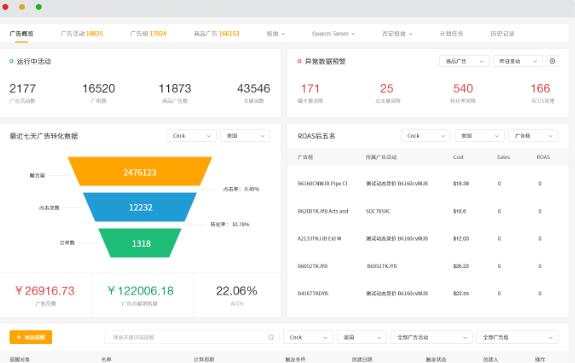Expand the tab menu left of Search Term
575x363 pixels.
point(275,33)
